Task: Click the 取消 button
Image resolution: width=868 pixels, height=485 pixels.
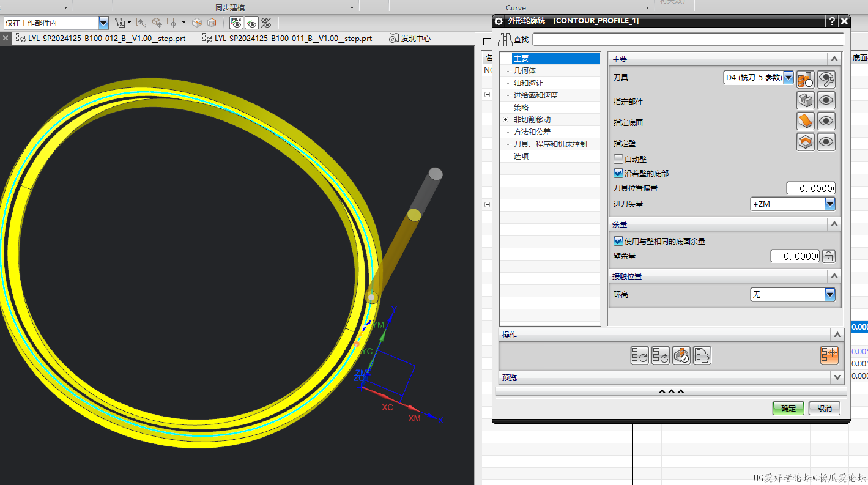Action: pyautogui.click(x=825, y=408)
